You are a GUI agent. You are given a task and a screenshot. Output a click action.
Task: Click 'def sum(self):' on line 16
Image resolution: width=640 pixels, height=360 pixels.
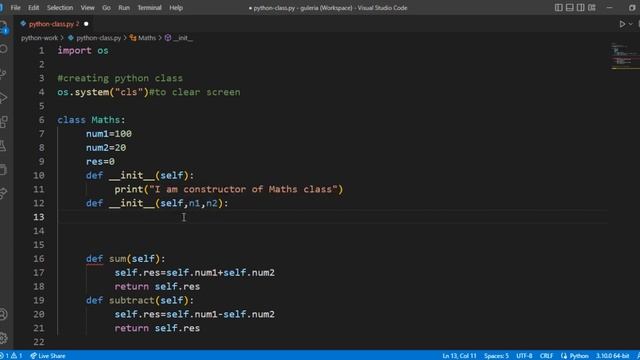(x=126, y=259)
